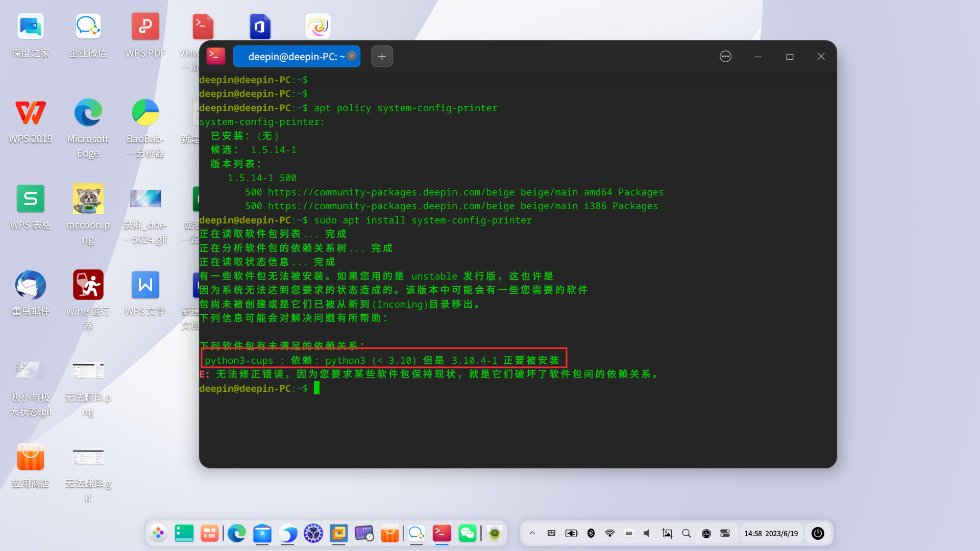This screenshot has width=980, height=551.
Task: Open the quick settings sliders in tray
Action: [x=725, y=533]
